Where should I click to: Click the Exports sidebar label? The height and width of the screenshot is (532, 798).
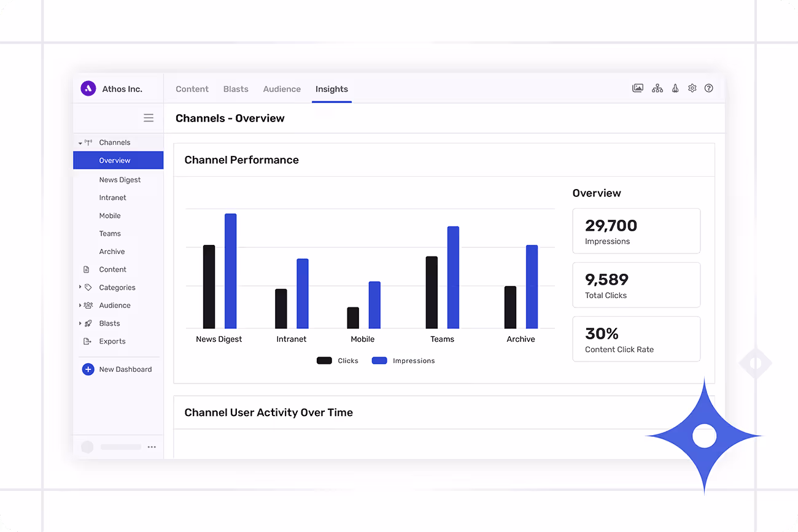112,341
